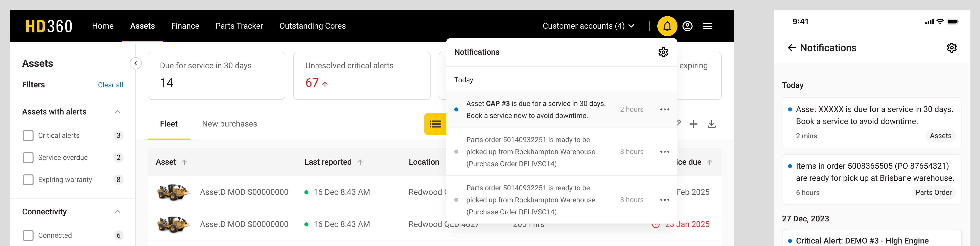This screenshot has height=246, width=980.
Task: Open the user profile icon
Action: (x=688, y=26)
